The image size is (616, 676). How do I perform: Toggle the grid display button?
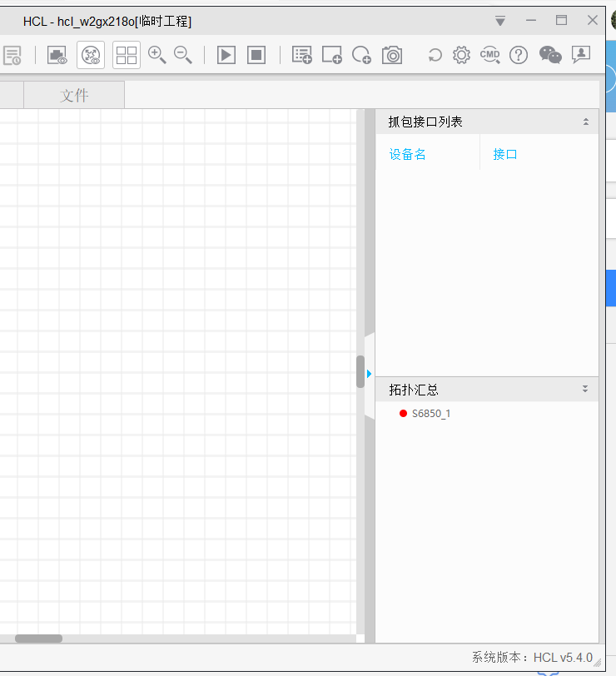tap(127, 55)
